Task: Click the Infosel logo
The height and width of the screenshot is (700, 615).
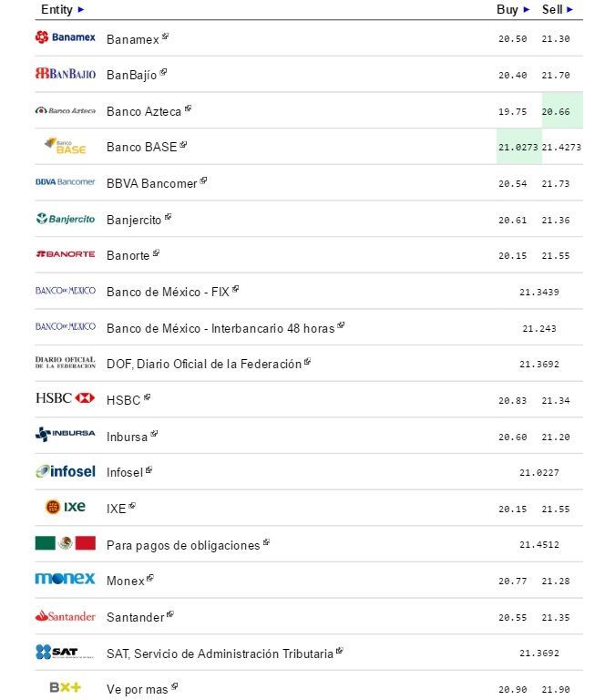Action: 65,471
